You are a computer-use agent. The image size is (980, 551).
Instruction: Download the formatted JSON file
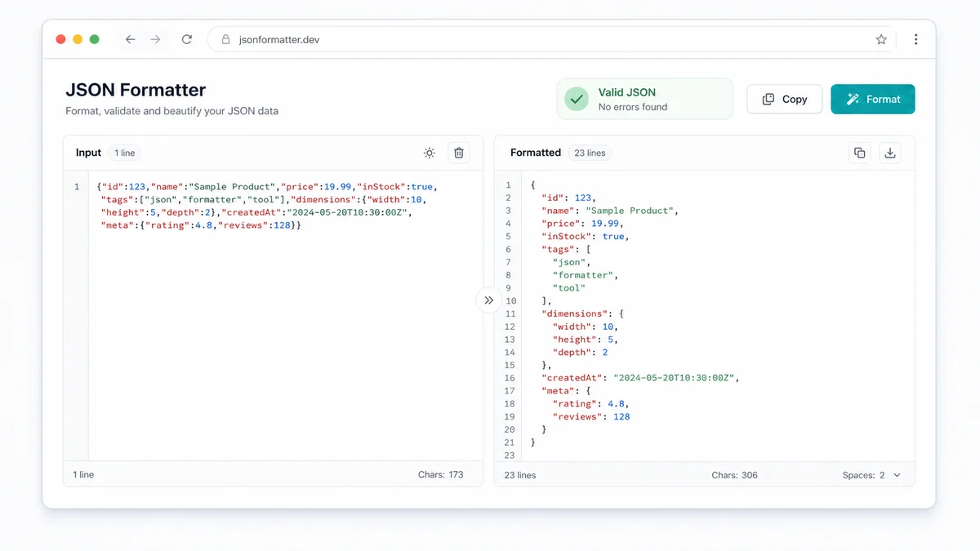coord(890,153)
